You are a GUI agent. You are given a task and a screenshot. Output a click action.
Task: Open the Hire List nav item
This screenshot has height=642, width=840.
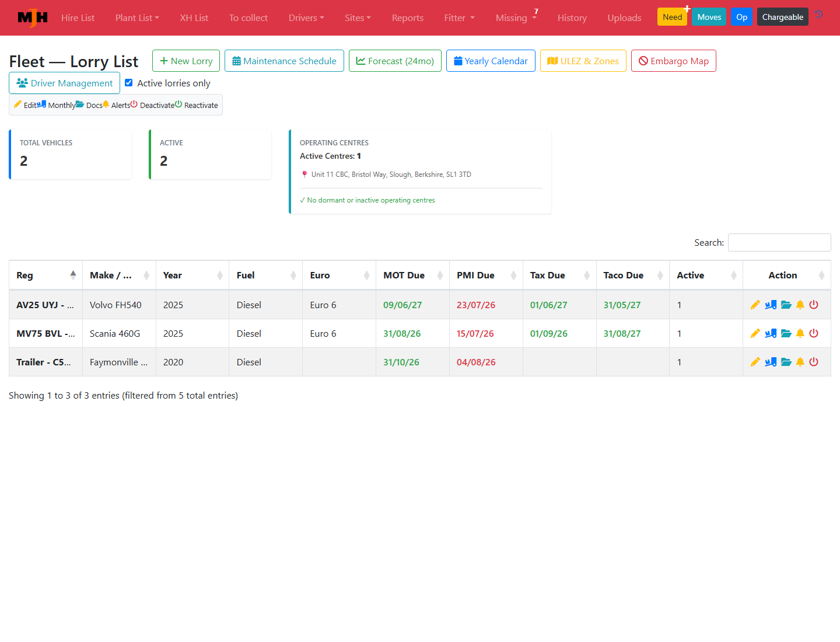[x=78, y=18]
